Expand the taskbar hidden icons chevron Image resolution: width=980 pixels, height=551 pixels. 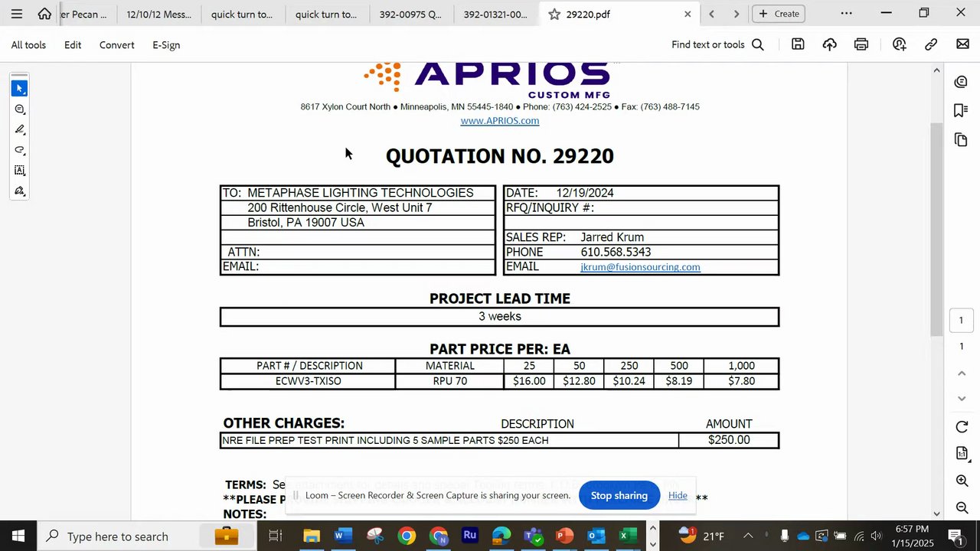(x=748, y=536)
